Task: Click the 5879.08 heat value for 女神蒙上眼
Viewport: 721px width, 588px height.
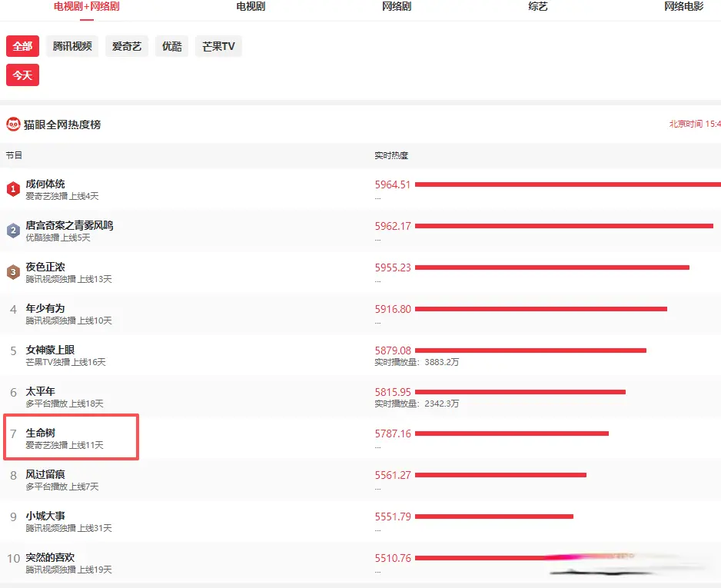Action: pos(393,350)
